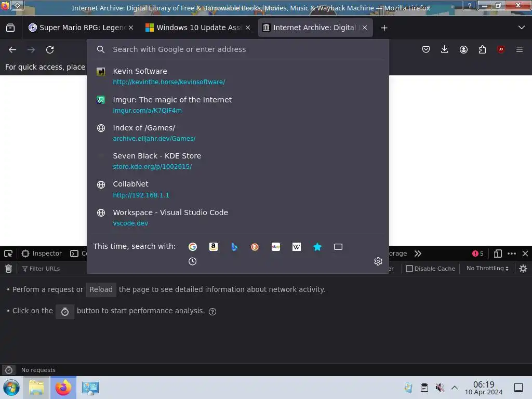This screenshot has width=532, height=399.
Task: Open clipboard icon in system tray
Action: click(x=424, y=388)
